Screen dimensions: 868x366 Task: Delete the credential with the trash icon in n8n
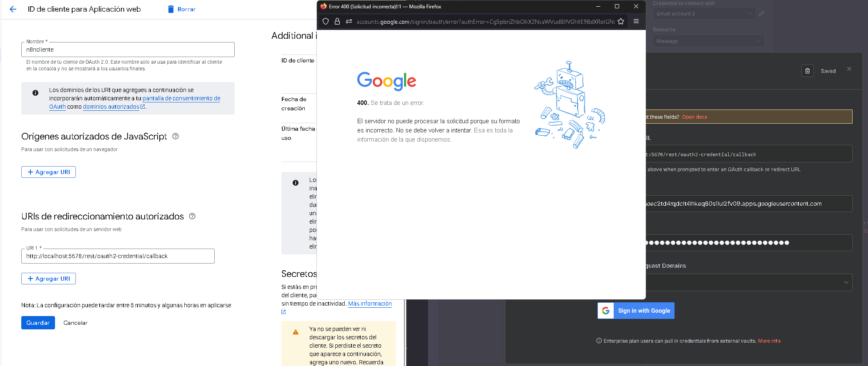click(x=808, y=71)
